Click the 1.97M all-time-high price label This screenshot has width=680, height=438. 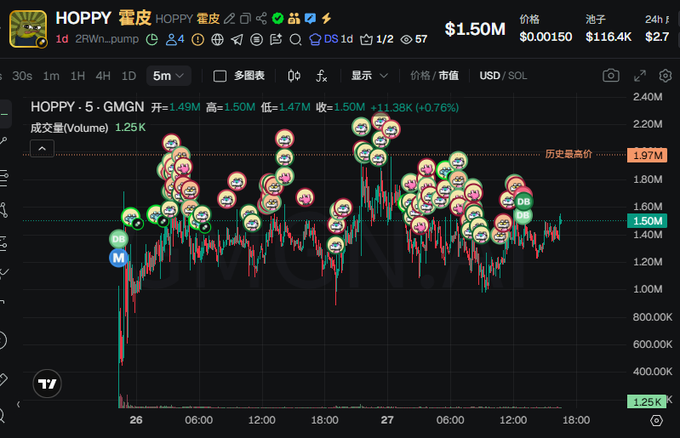pos(647,155)
